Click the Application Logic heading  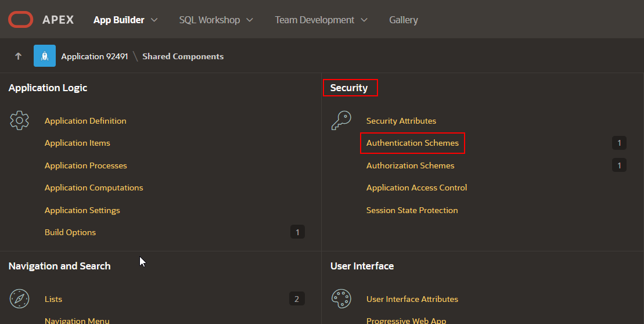point(48,88)
